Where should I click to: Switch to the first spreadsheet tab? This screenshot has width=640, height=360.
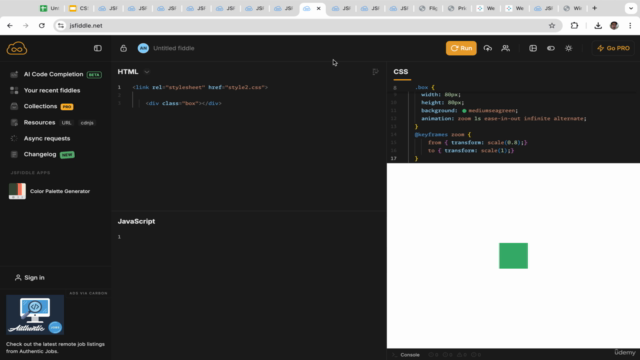49,8
